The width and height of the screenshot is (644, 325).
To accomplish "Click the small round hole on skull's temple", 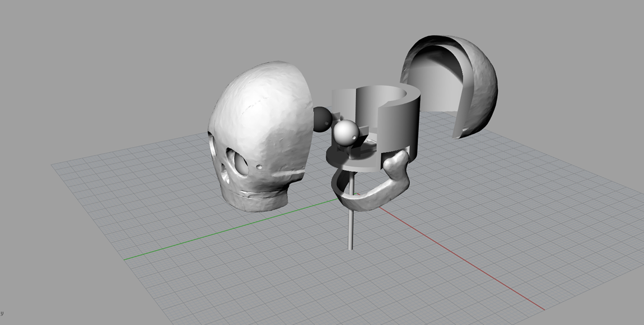I will 259,167.
